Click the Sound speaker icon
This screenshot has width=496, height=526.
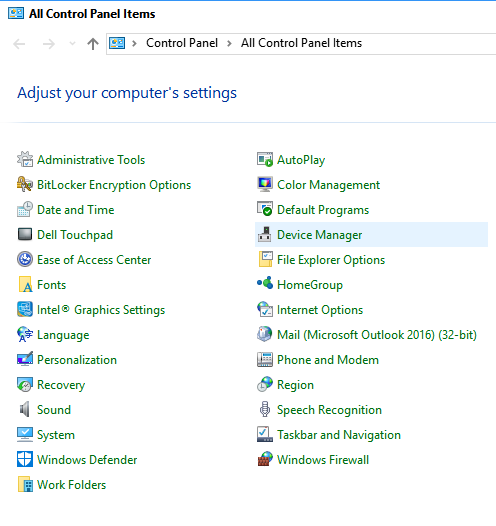pyautogui.click(x=25, y=409)
